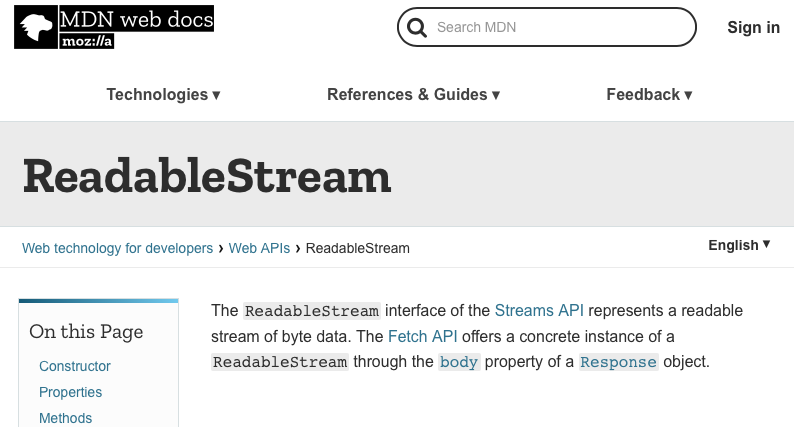Click the magnifying glass search icon
Image resolution: width=794 pixels, height=427 pixels.
click(417, 27)
